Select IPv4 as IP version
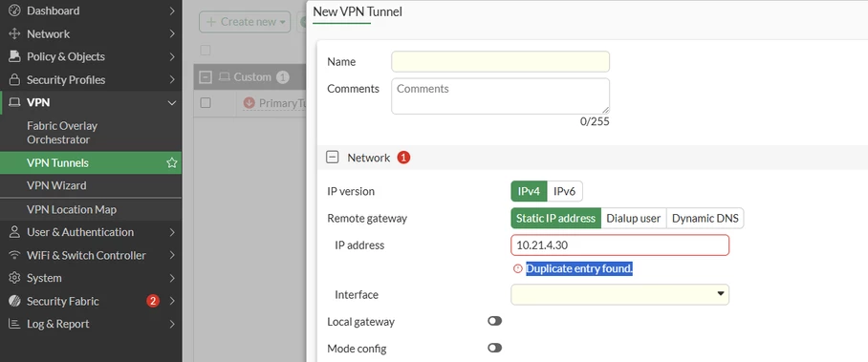 (x=529, y=192)
